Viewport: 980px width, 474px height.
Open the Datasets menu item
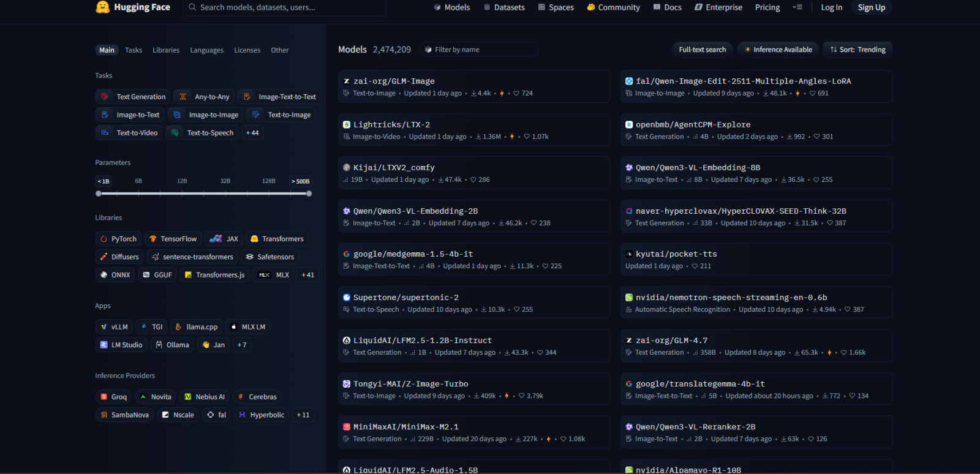(504, 7)
